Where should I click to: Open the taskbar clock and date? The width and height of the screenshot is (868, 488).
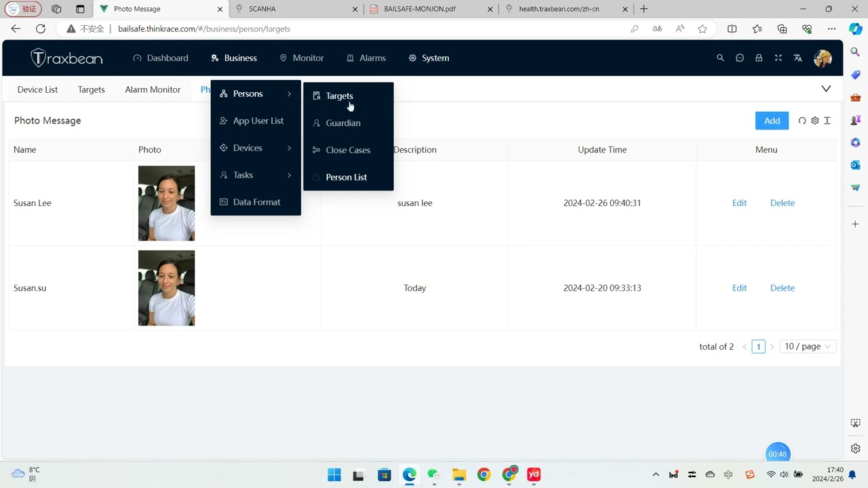[x=827, y=474]
